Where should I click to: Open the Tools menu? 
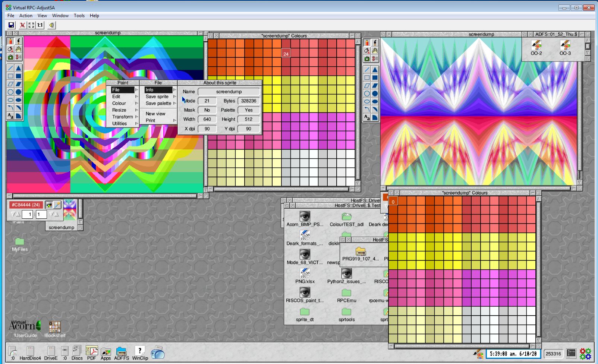pos(79,16)
